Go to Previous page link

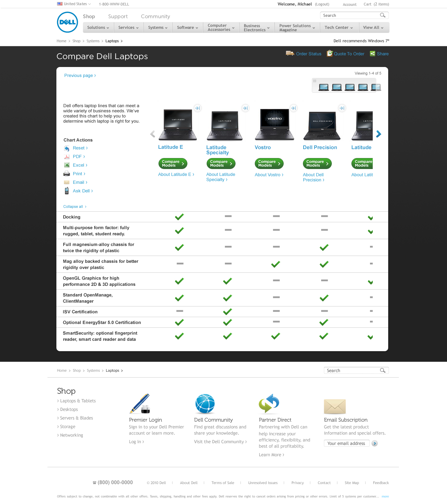tap(80, 76)
